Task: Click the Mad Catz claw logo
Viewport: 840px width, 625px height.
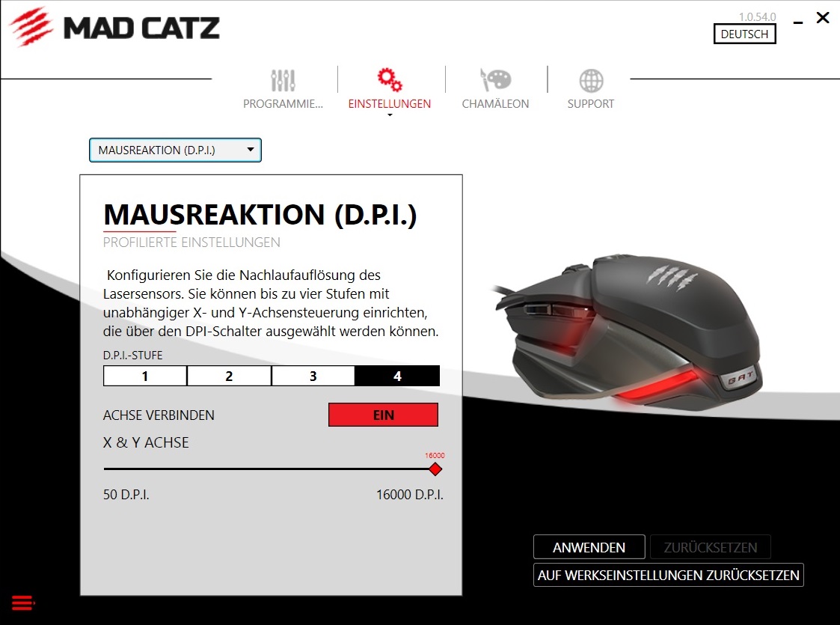Action: pos(31,27)
